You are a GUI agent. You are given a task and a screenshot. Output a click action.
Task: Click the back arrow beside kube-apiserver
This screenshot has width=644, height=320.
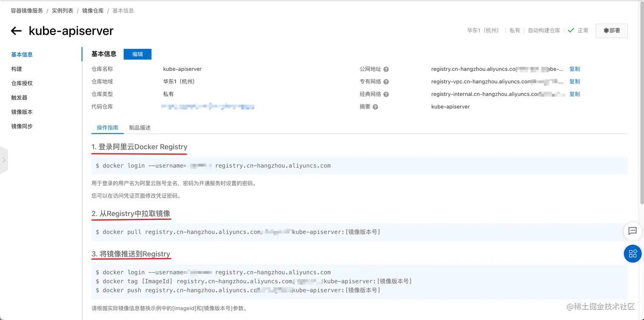click(16, 31)
